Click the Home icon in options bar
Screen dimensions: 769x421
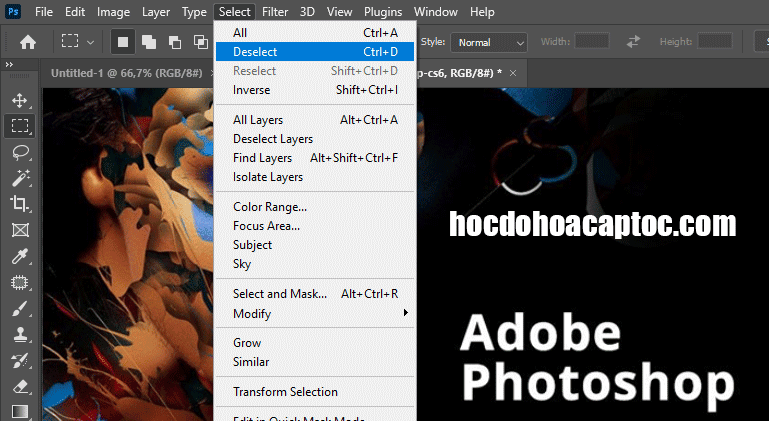point(28,42)
